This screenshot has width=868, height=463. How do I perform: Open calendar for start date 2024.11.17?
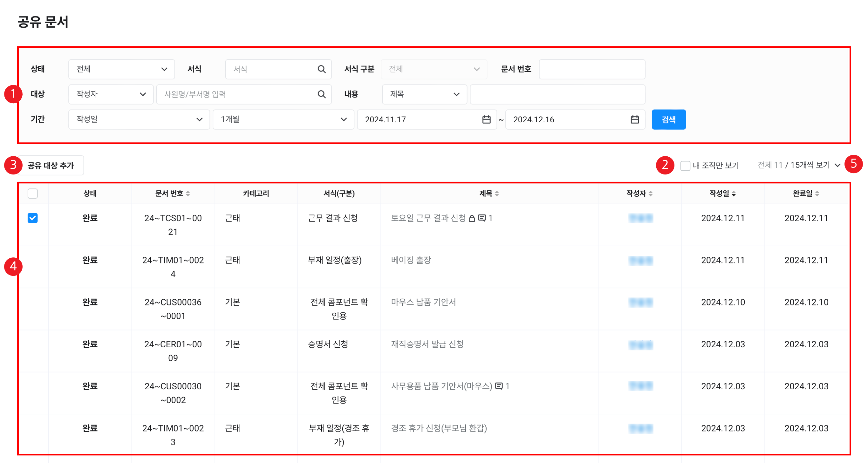coord(486,119)
